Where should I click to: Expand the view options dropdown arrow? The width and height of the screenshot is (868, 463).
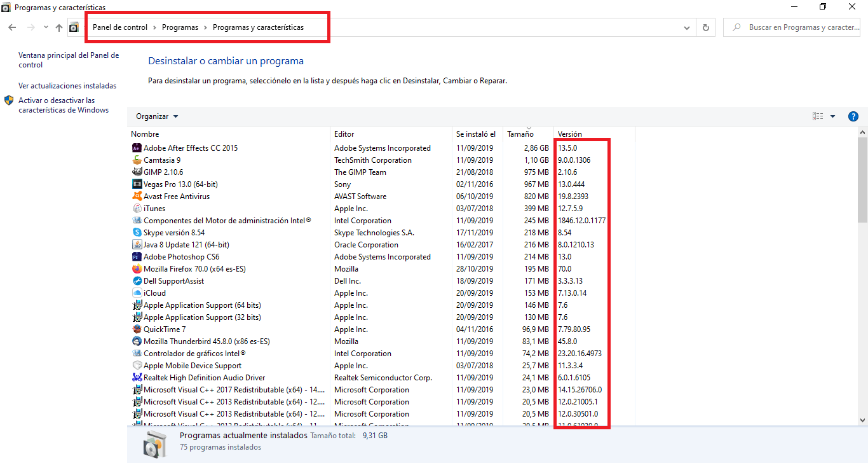click(x=833, y=116)
